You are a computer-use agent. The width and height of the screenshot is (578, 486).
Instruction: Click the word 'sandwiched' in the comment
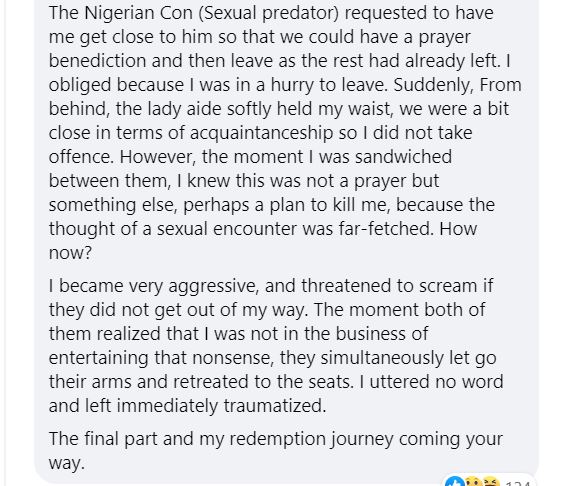click(404, 157)
